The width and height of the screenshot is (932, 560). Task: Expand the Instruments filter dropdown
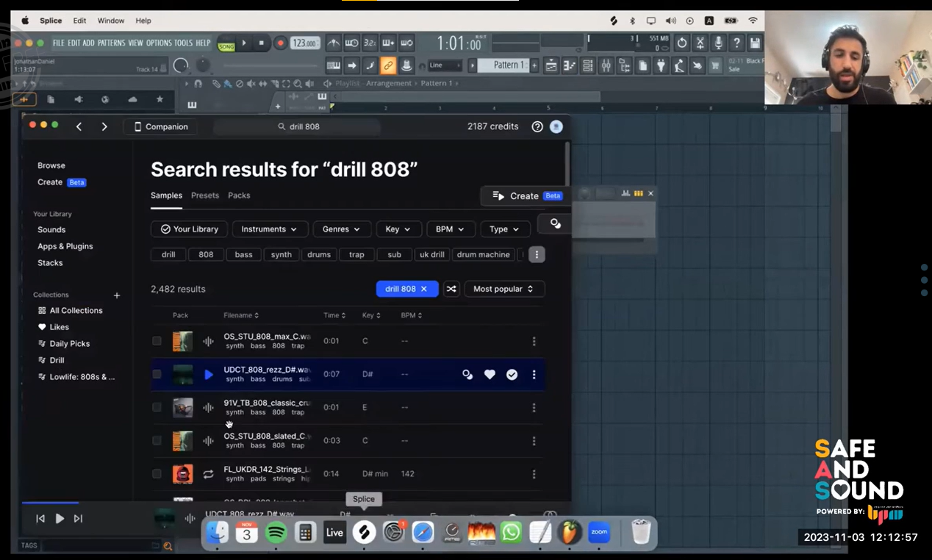click(270, 229)
